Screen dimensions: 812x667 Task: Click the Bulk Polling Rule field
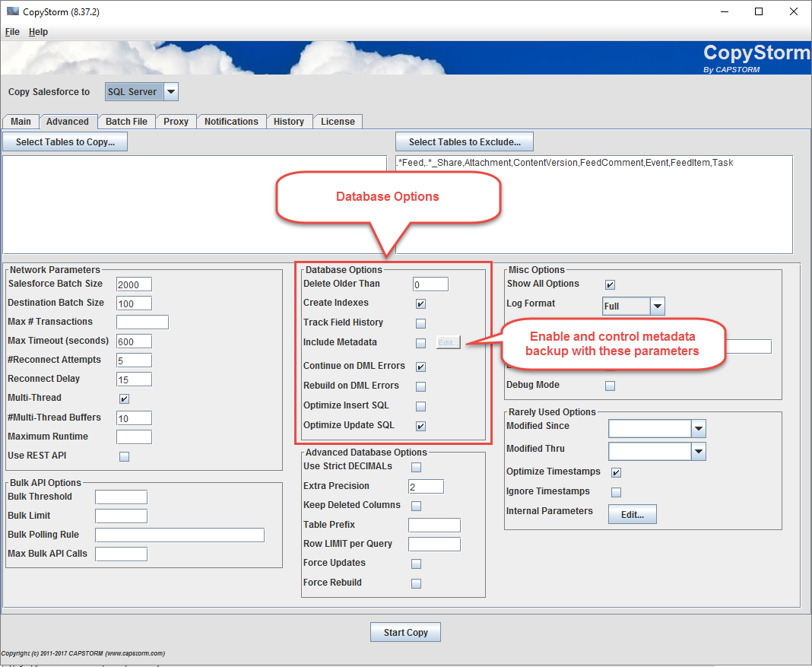click(x=179, y=535)
